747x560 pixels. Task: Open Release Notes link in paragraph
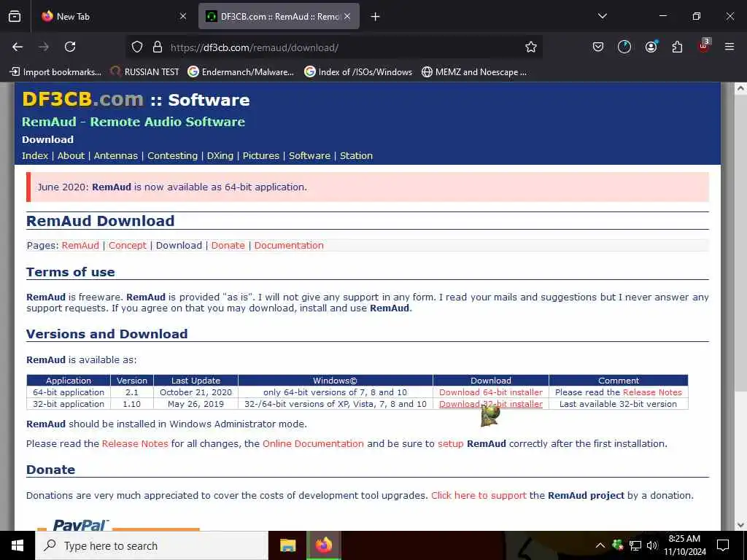point(135,443)
